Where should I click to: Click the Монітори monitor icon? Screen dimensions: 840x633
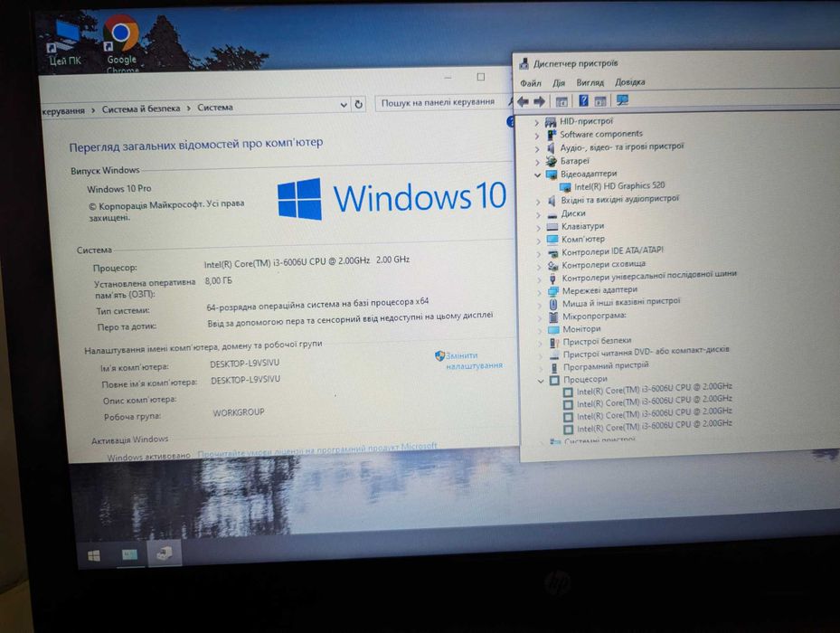pyautogui.click(x=553, y=330)
